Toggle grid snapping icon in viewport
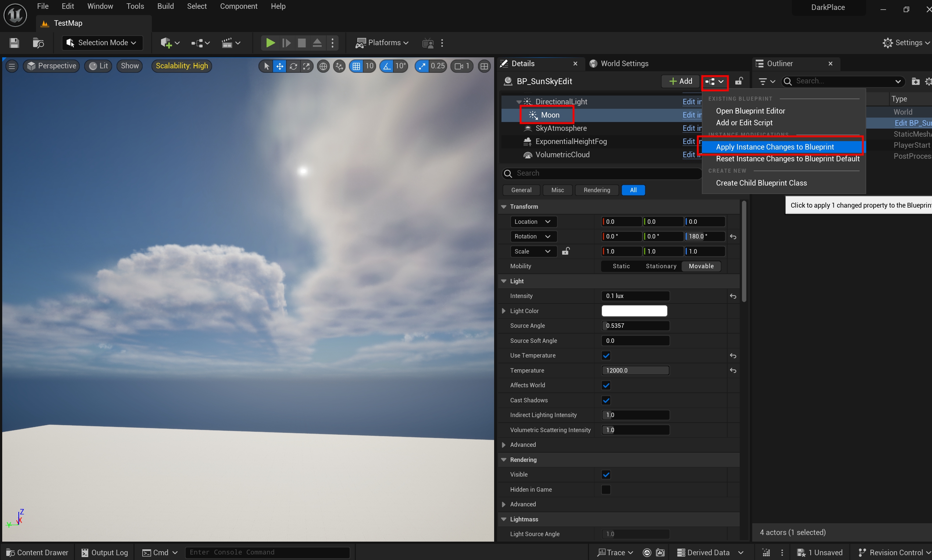Image resolution: width=932 pixels, height=560 pixels. 356,67
